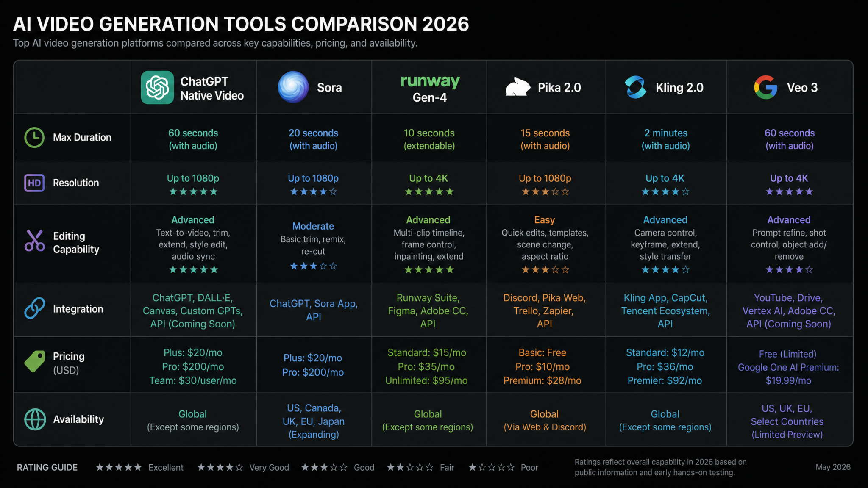868x488 pixels.
Task: Click Veo 3's 'Up to 4K' text
Action: coord(789,178)
